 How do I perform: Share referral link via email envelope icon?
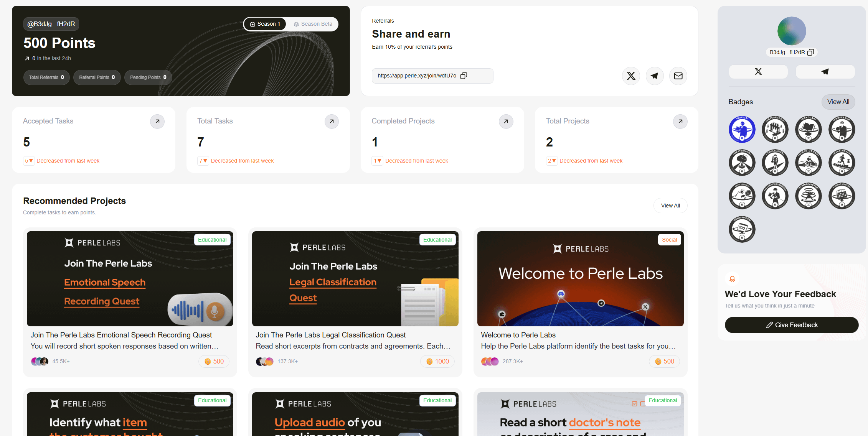(678, 76)
